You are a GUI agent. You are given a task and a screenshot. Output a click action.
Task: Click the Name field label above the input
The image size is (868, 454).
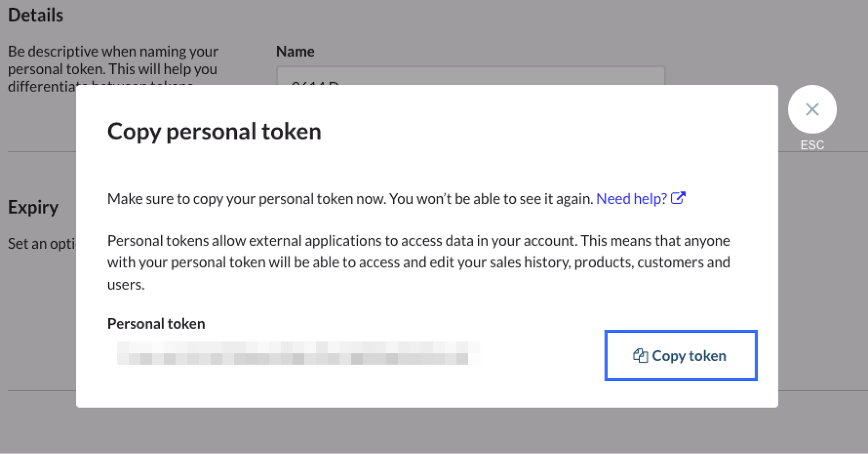click(x=295, y=51)
